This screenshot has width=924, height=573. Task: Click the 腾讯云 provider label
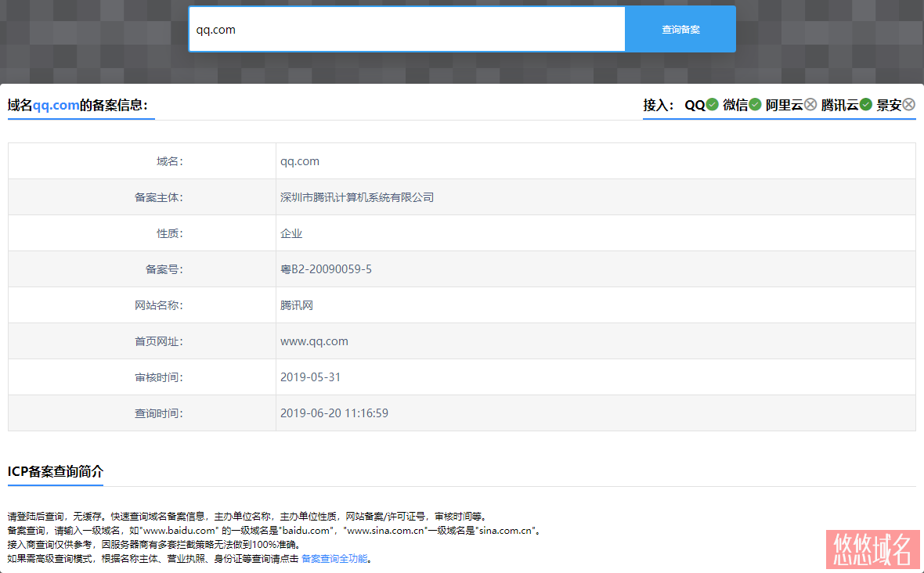tap(839, 106)
